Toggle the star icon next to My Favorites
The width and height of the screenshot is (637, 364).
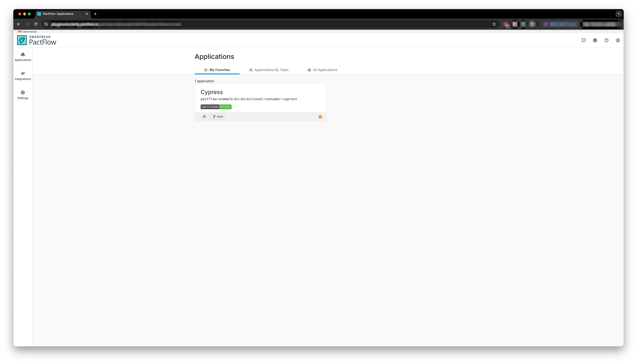pyautogui.click(x=206, y=70)
